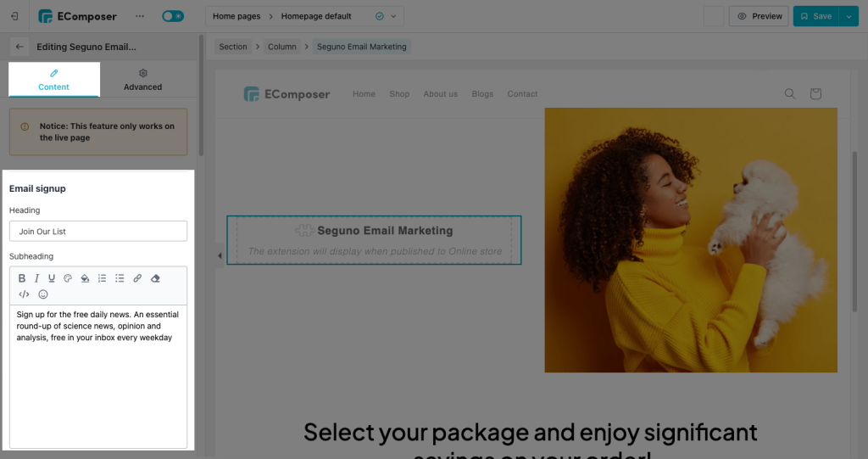Apply bold formatting in Subheading editor
Screen dimensions: 868x459
21,278
